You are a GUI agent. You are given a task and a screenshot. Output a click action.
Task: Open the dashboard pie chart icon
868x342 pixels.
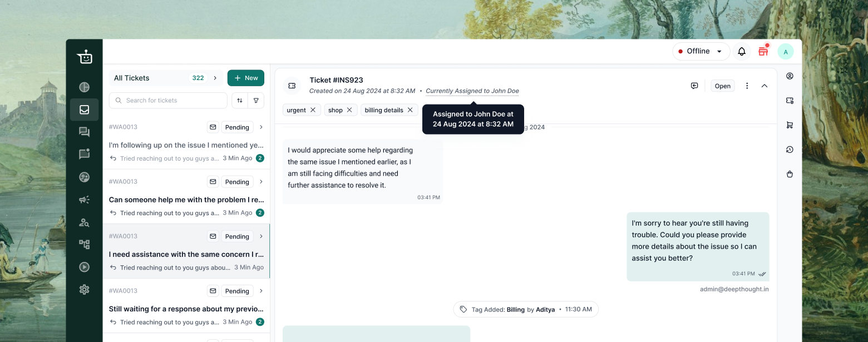pyautogui.click(x=85, y=87)
